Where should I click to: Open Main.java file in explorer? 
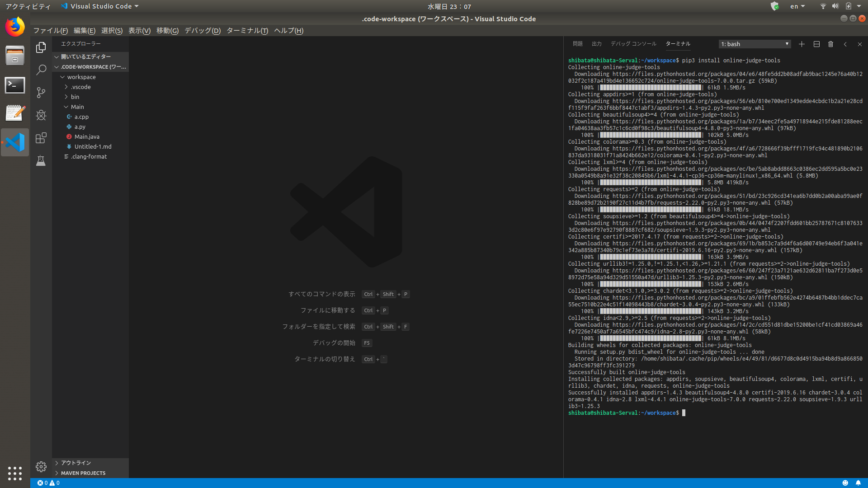pos(87,136)
